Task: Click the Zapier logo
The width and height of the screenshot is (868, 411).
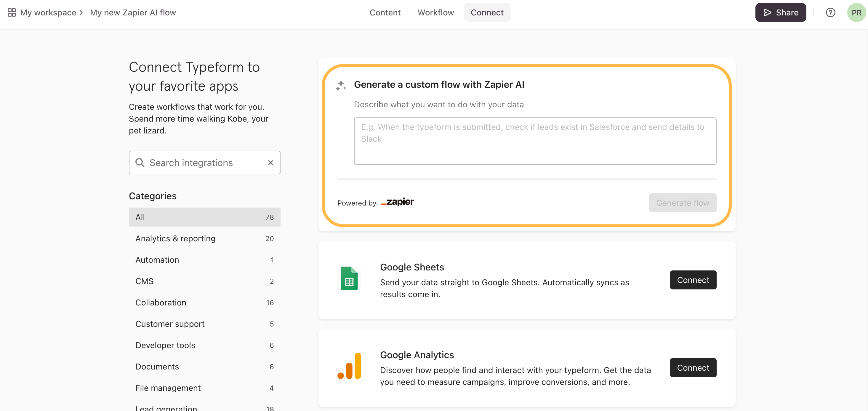Action: (397, 202)
